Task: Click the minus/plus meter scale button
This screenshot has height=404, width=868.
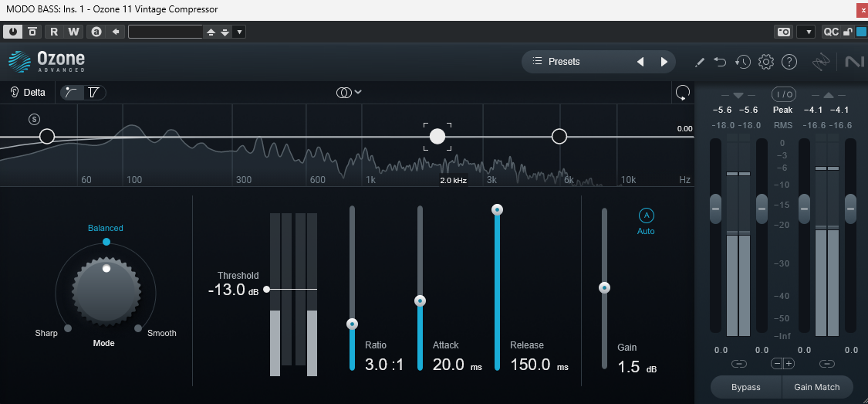Action: coord(783,364)
